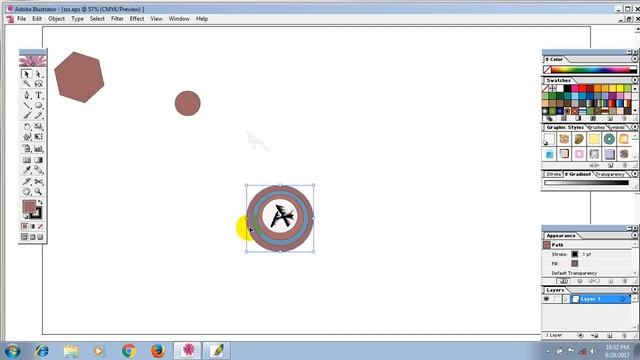
Task: Click the trash icon in Layers panel
Action: [x=624, y=336]
